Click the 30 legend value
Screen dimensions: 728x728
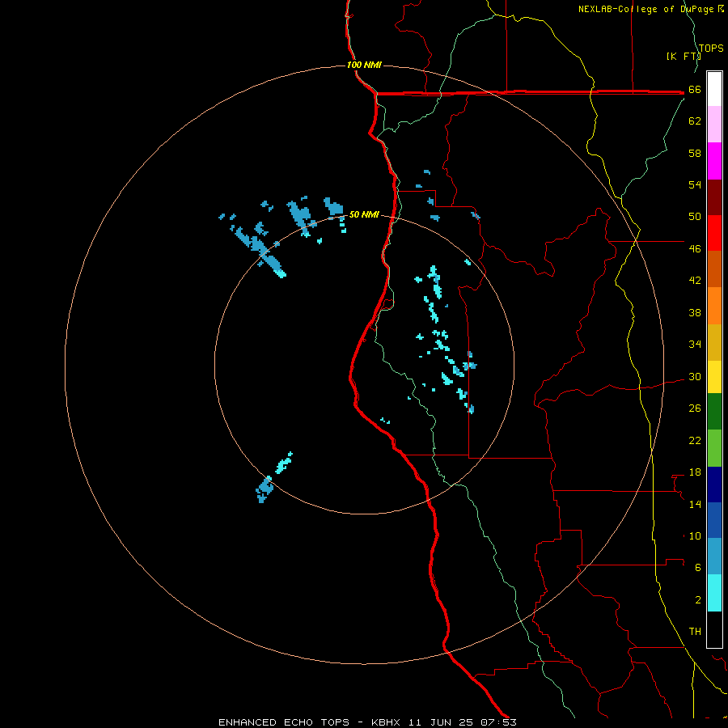(x=695, y=376)
